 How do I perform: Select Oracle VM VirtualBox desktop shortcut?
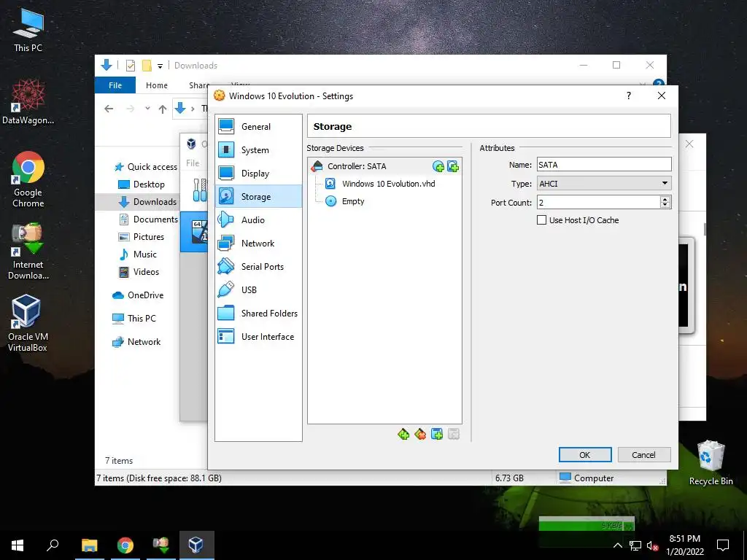[x=28, y=323]
